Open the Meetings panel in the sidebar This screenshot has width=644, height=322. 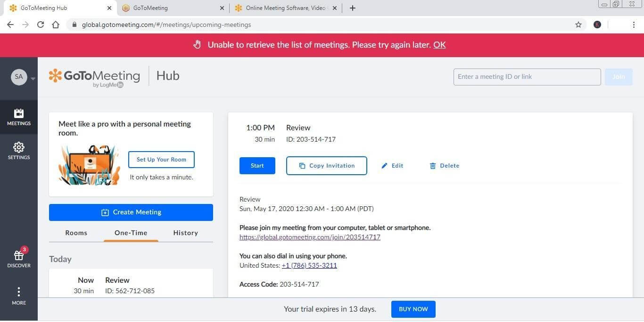[x=19, y=117]
